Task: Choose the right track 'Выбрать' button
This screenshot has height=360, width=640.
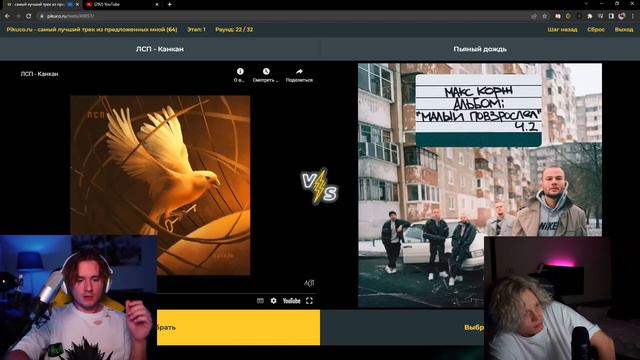Action: 402,327
